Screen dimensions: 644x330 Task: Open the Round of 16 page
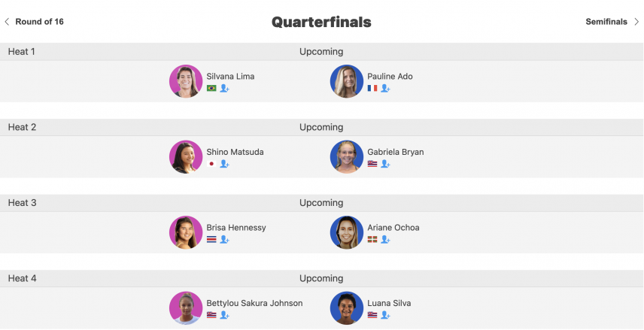point(39,22)
